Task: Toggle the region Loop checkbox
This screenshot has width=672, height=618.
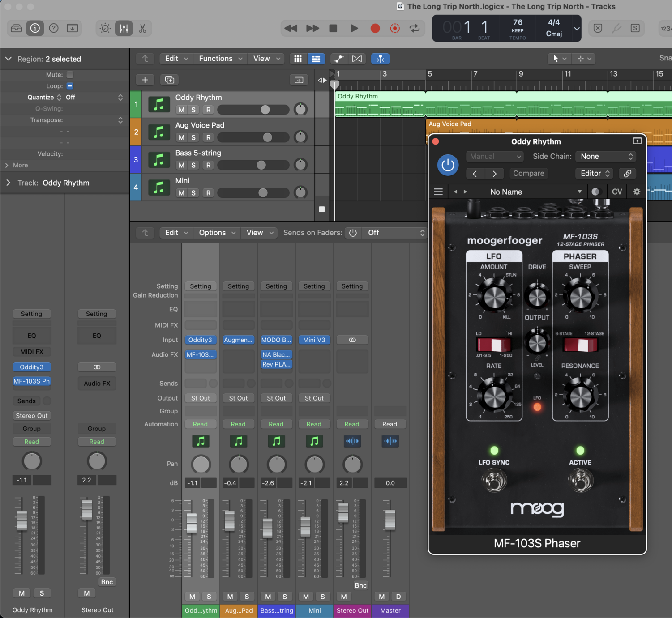Action: (70, 86)
